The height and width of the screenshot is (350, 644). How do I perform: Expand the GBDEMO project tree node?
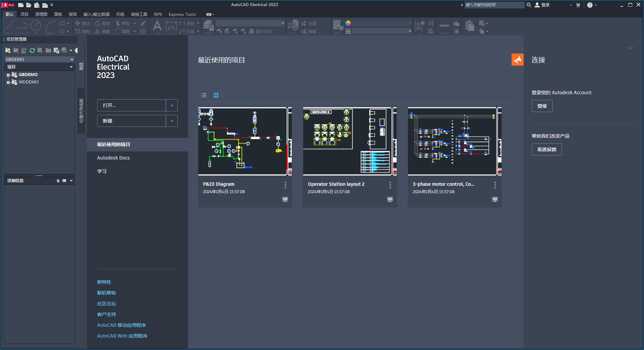point(8,75)
